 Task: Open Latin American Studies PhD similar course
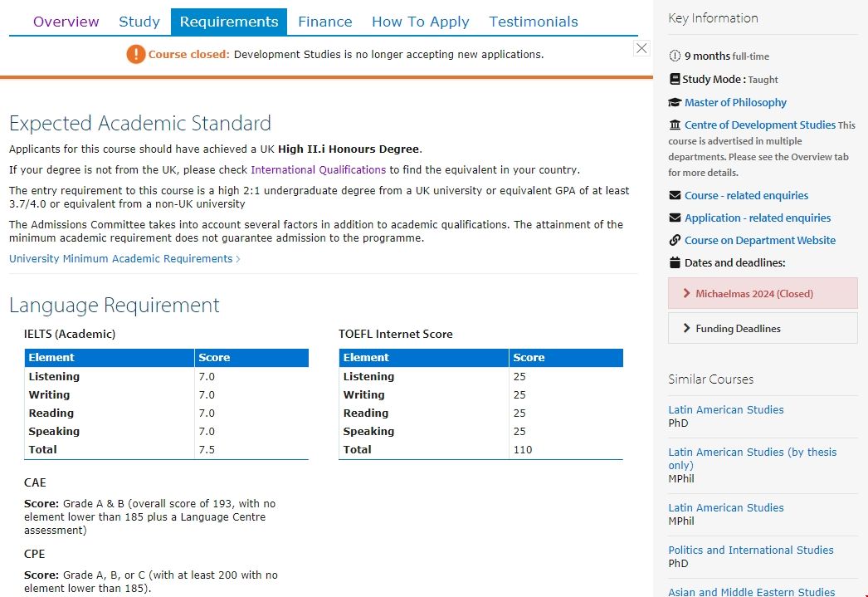(725, 410)
